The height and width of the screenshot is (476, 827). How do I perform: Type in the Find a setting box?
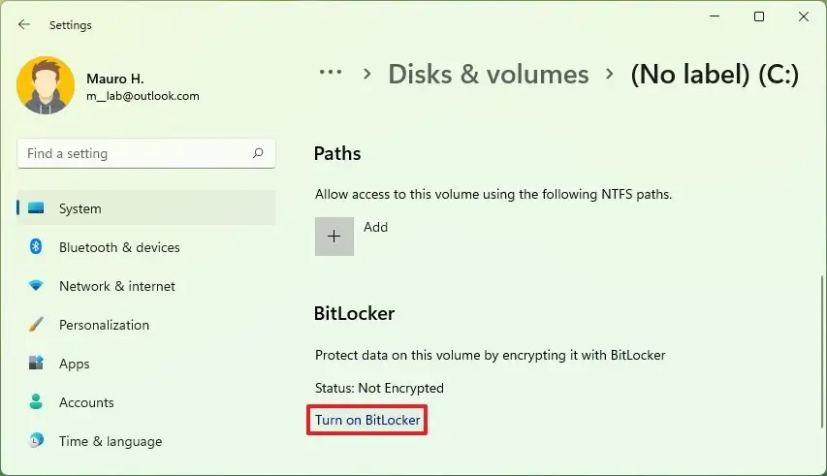click(130, 153)
